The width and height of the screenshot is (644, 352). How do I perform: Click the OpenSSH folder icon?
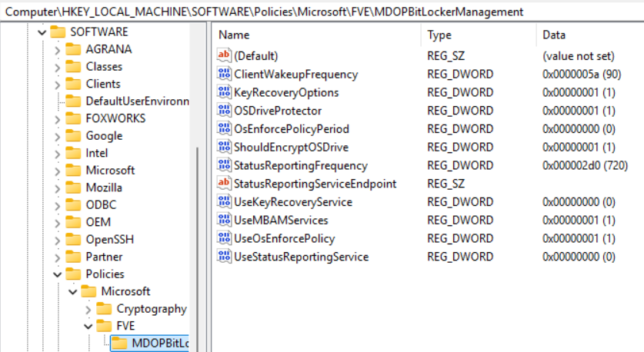74,239
